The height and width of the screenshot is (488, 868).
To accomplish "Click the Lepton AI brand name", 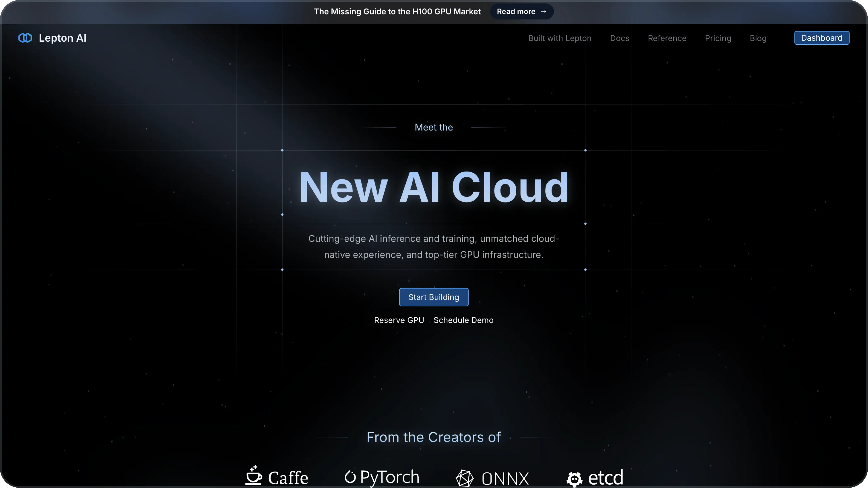I will coord(62,38).
